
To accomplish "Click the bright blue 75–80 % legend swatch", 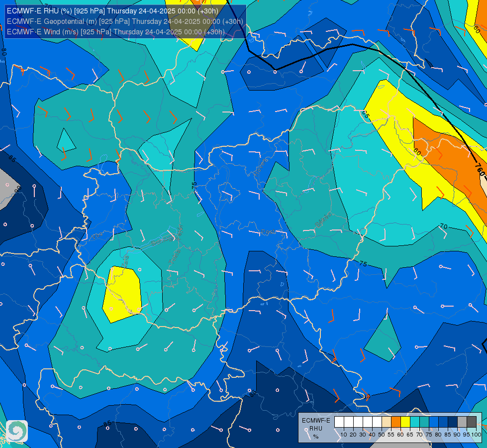I will coord(434,422).
